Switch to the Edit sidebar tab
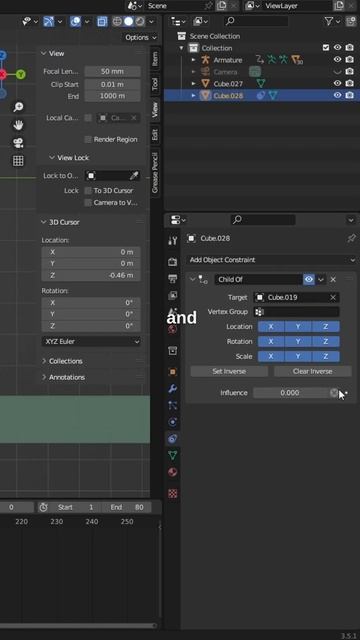The width and height of the screenshot is (360, 640). click(x=155, y=135)
